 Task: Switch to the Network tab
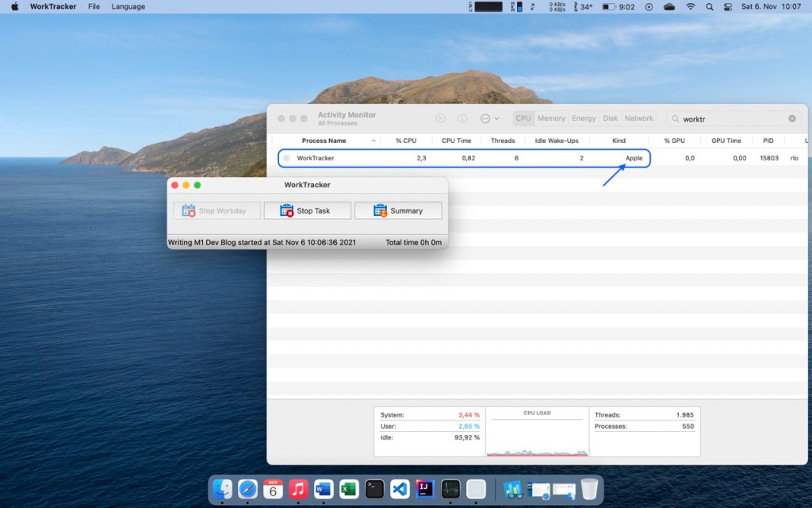coord(639,117)
